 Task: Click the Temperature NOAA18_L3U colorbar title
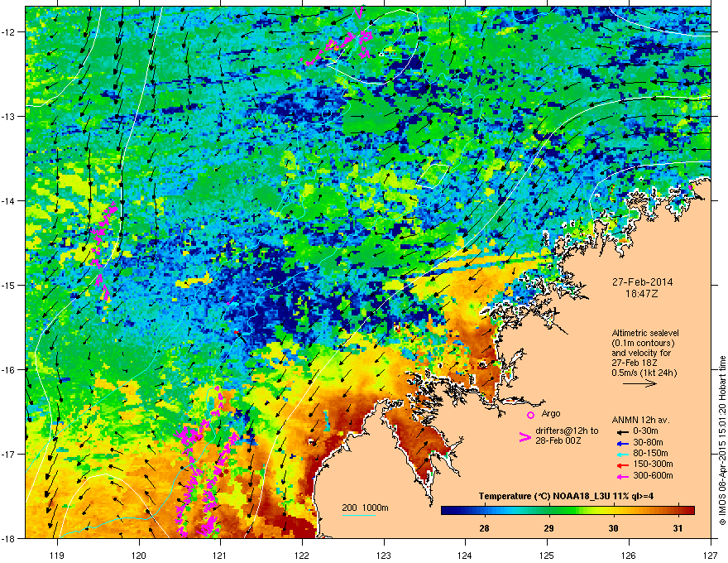tap(566, 496)
